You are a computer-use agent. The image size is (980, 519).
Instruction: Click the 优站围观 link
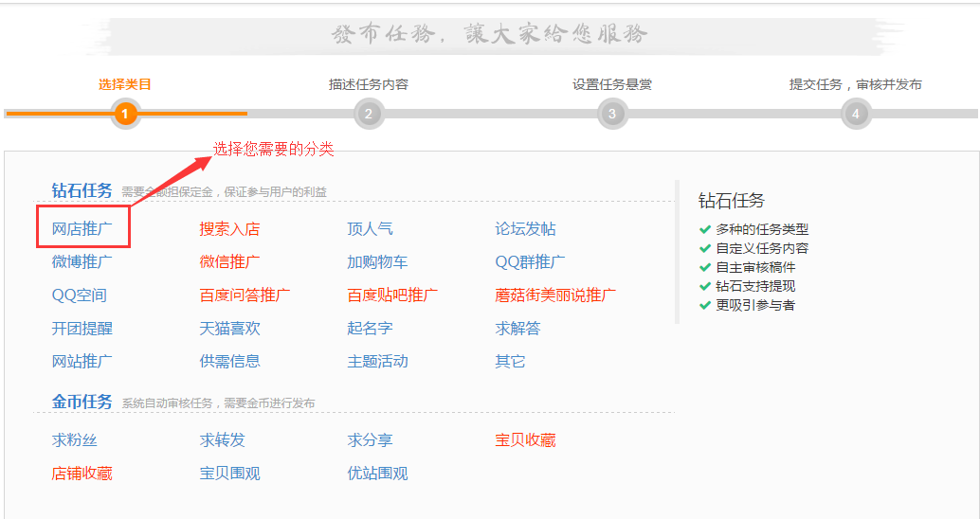click(x=377, y=474)
